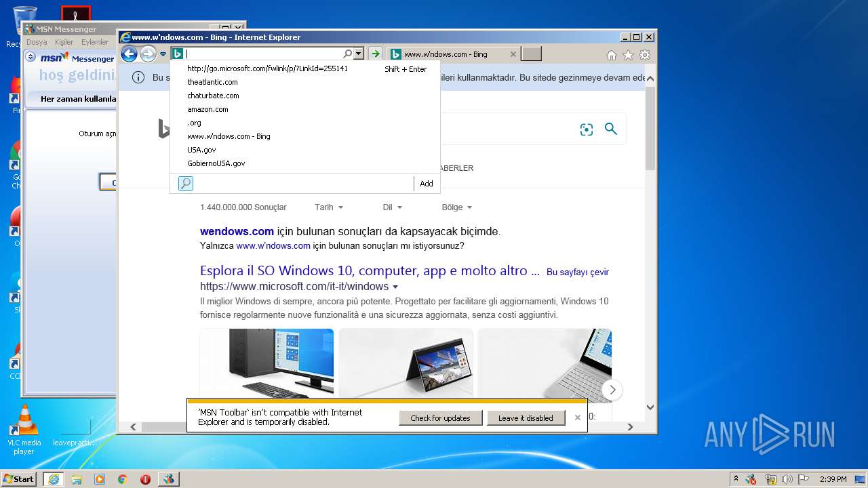Click the Bing logo in address bar
Image resolution: width=868 pixels, height=488 pixels.
tap(177, 54)
